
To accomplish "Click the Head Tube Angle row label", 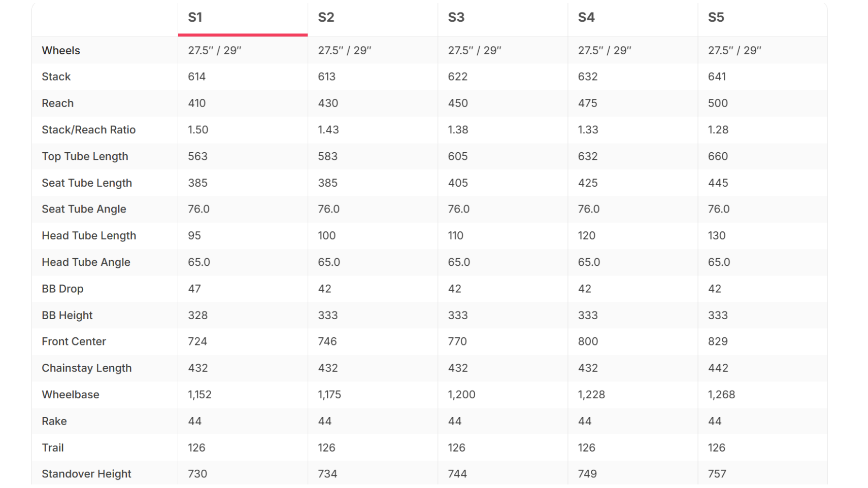I will (86, 262).
